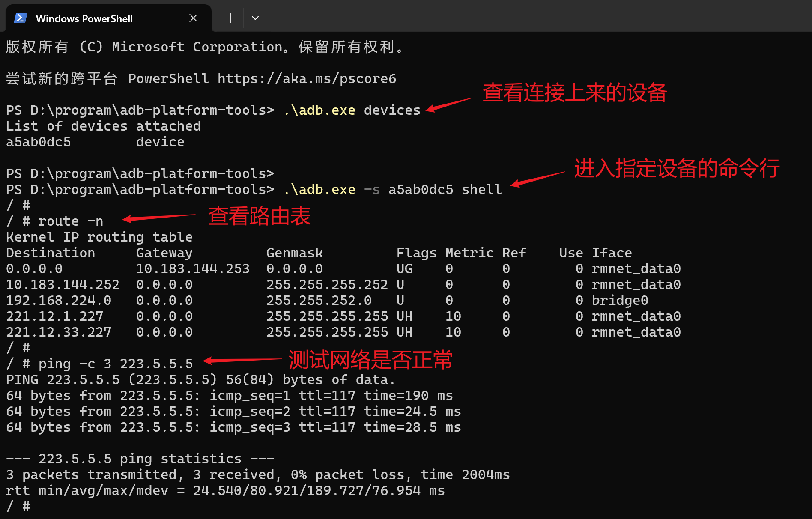Expand the new tab profile dropdown chevron

point(255,18)
